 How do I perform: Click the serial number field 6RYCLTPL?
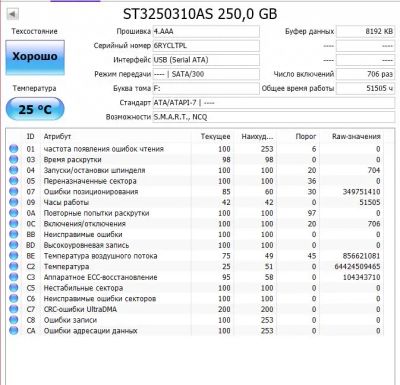pyautogui.click(x=206, y=46)
